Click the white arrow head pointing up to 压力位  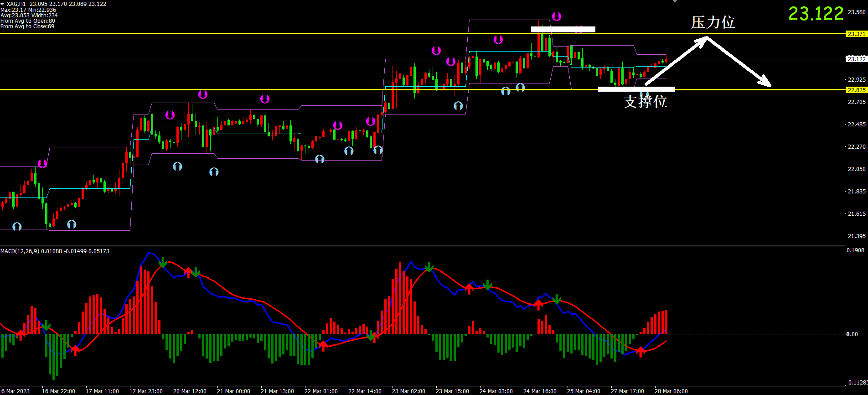pyautogui.click(x=702, y=40)
